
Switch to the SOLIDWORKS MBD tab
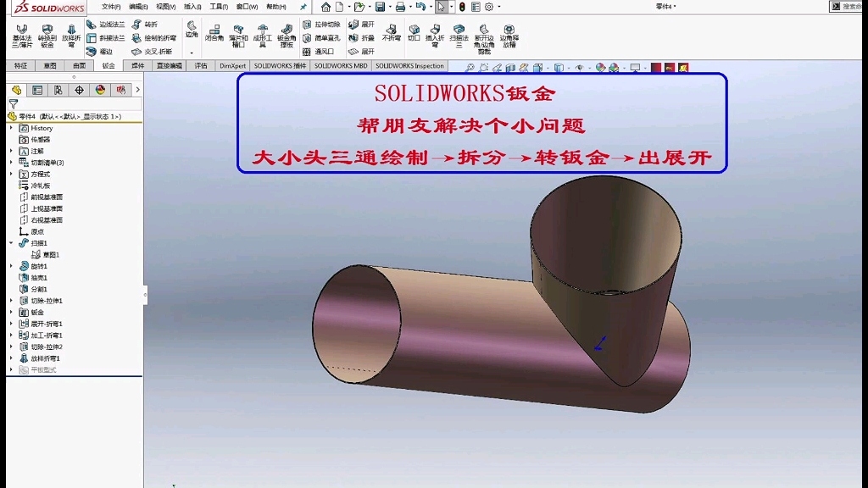pos(341,66)
